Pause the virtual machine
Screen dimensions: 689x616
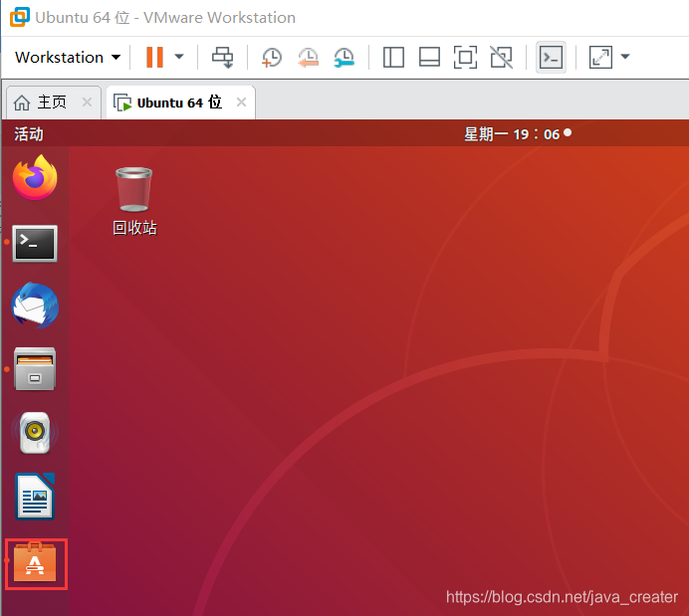pyautogui.click(x=154, y=57)
